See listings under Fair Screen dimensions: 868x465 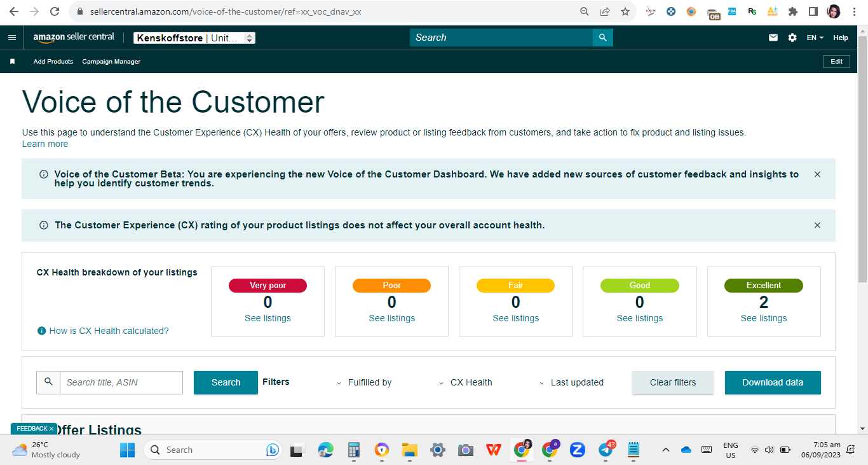click(x=516, y=318)
